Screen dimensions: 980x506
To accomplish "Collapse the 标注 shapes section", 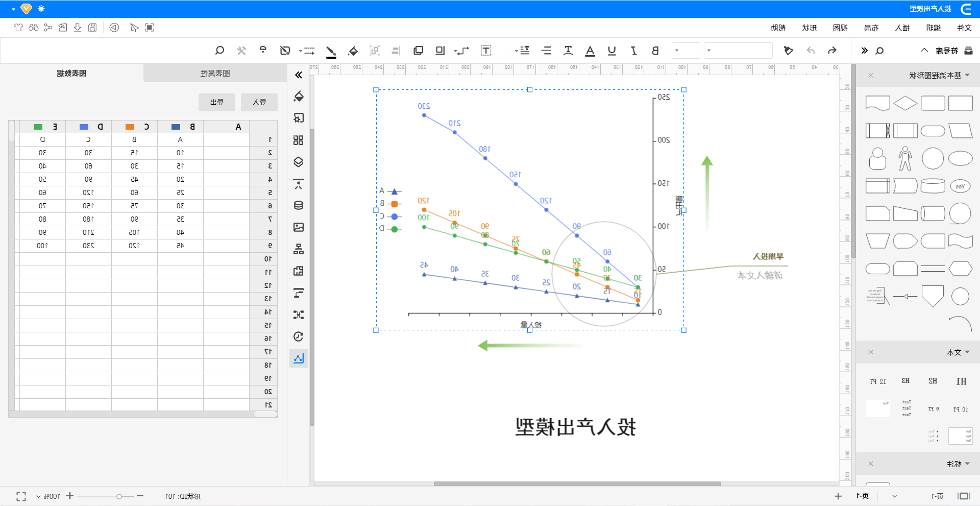I will click(x=967, y=464).
